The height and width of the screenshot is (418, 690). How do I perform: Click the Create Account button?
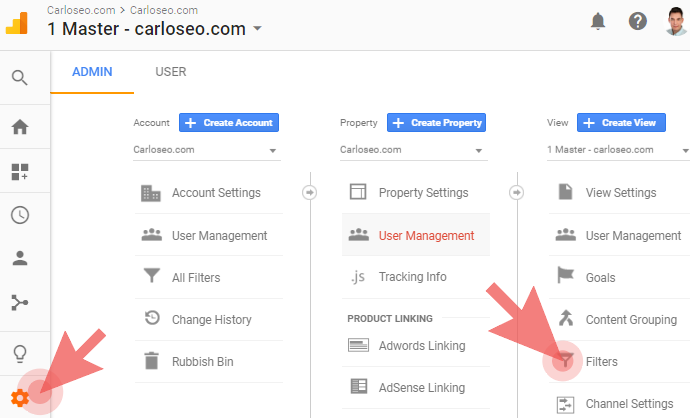229,123
